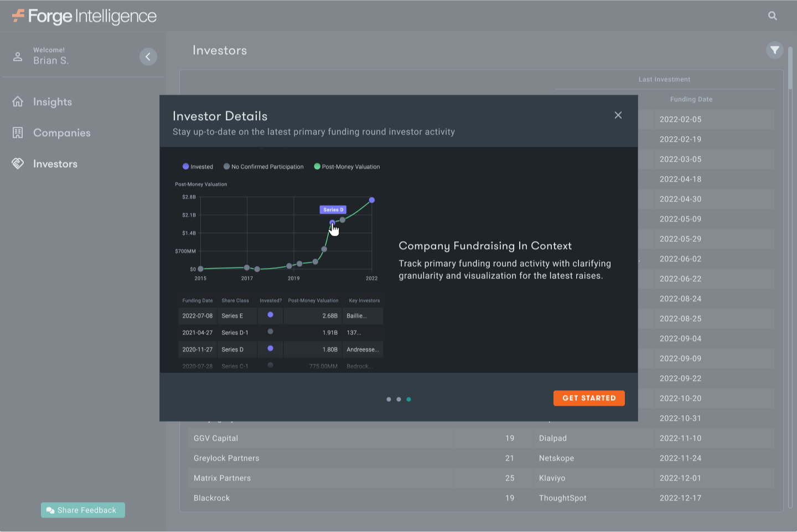Click the Forge Intelligence logo mark

click(18, 16)
